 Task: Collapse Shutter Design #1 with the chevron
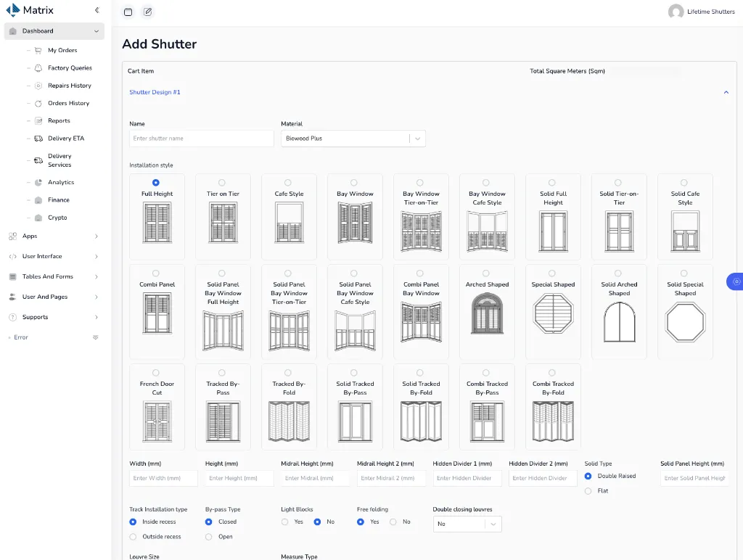pyautogui.click(x=726, y=92)
